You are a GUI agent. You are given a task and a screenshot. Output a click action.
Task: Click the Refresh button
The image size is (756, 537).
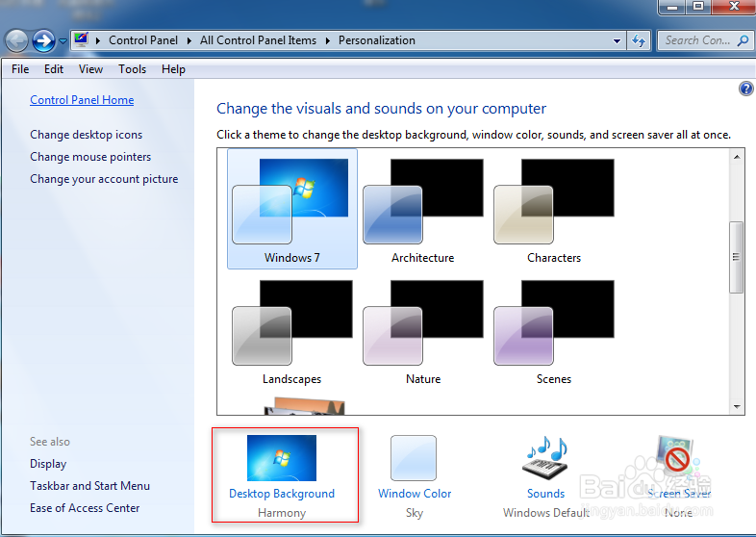tap(639, 41)
